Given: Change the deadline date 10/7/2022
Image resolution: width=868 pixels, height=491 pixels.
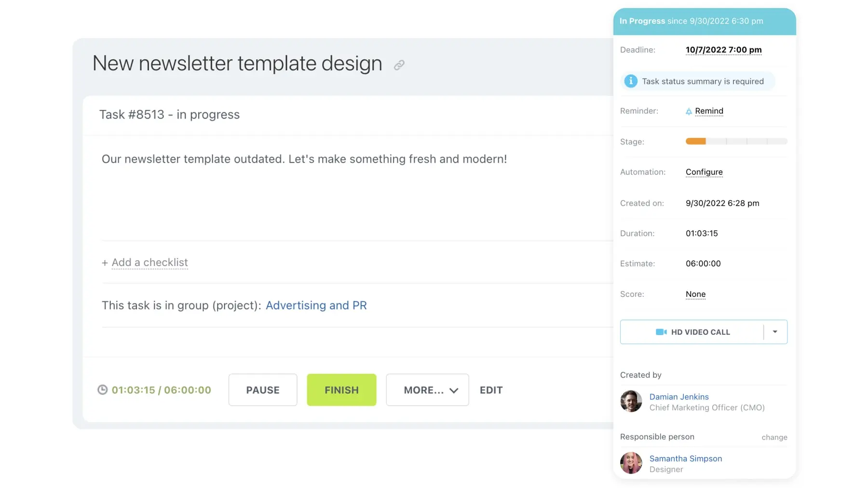Looking at the screenshot, I should point(723,50).
